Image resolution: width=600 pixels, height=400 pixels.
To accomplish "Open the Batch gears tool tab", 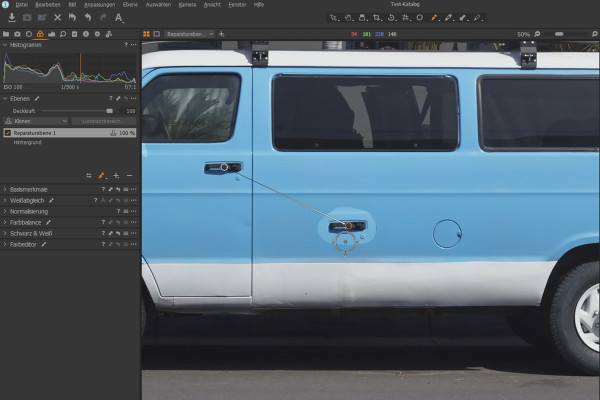I will coord(109,34).
